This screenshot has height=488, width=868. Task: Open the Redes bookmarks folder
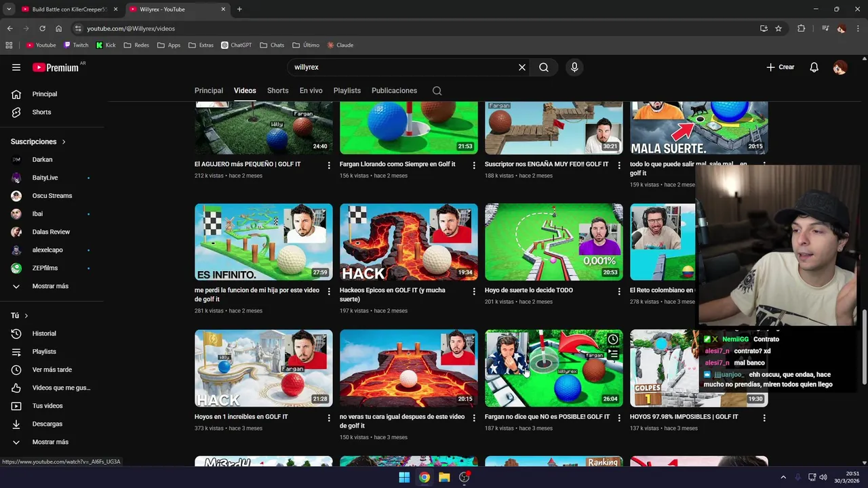(136, 45)
